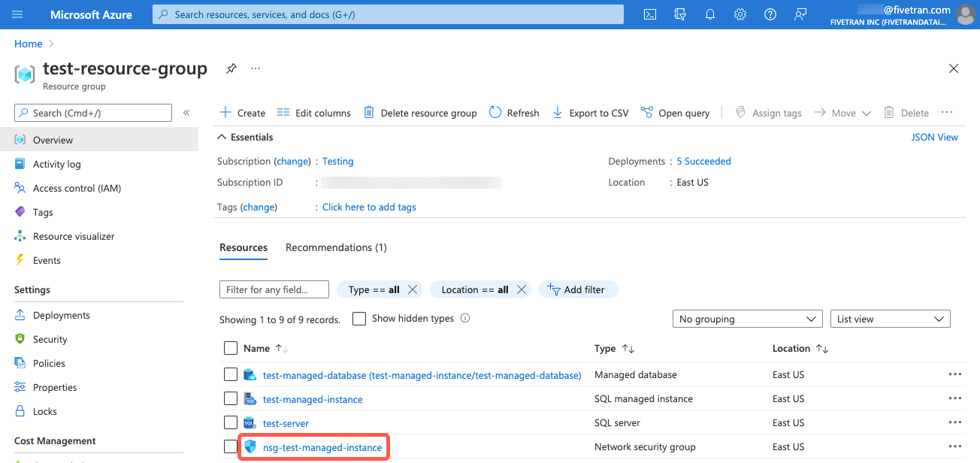Collapse the left sidebar menu
Image resolution: width=980 pixels, height=463 pixels.
pos(186,113)
